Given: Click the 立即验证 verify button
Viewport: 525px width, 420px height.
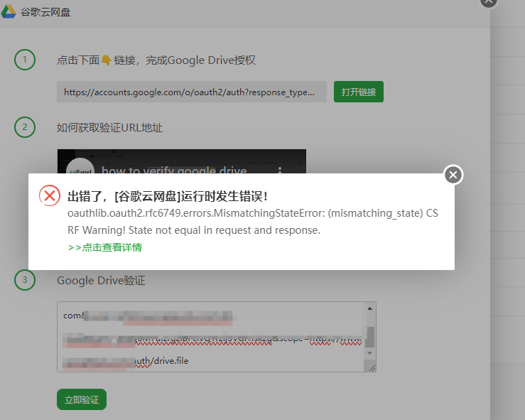Looking at the screenshot, I should [82, 399].
